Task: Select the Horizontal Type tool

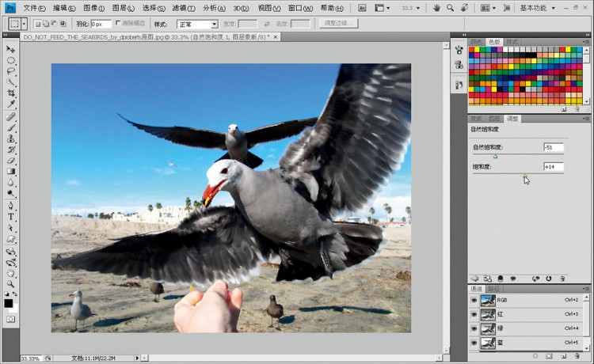Action: [x=11, y=216]
